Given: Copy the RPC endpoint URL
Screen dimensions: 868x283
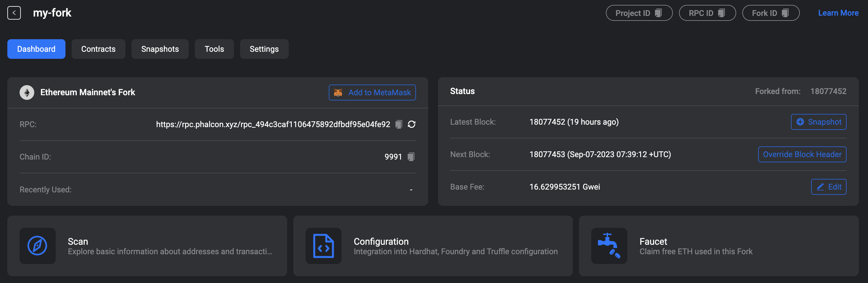Looking at the screenshot, I should (399, 124).
